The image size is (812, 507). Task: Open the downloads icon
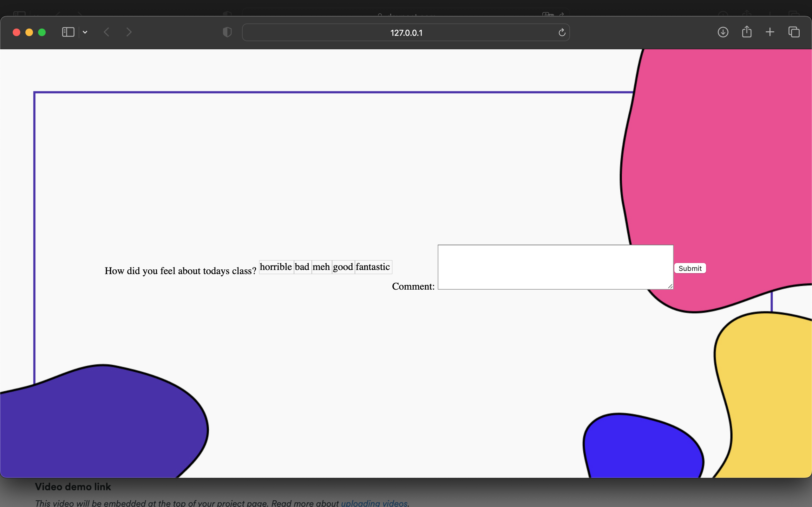[723, 32]
